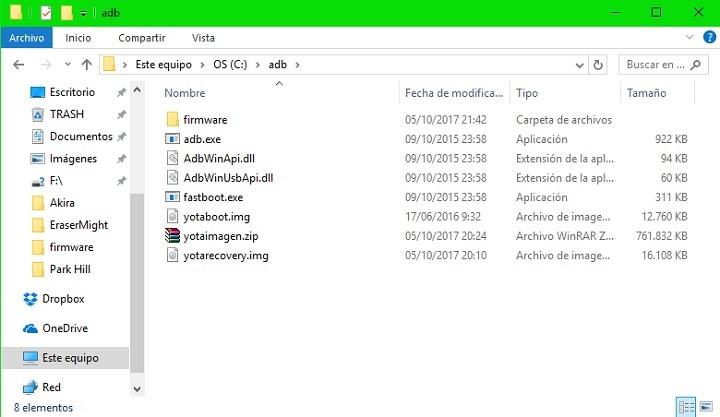Switch to large icons view layout
Screen dimensions: 720x417
(x=706, y=407)
